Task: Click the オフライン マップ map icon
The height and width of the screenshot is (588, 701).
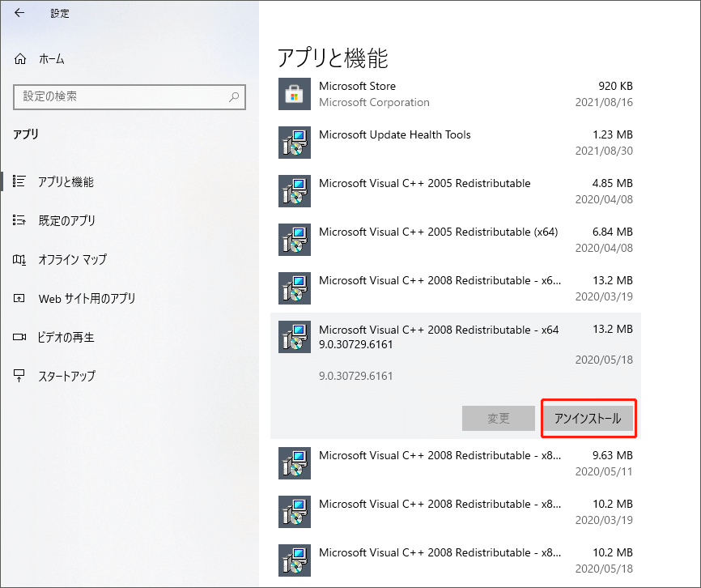Action: [20, 260]
